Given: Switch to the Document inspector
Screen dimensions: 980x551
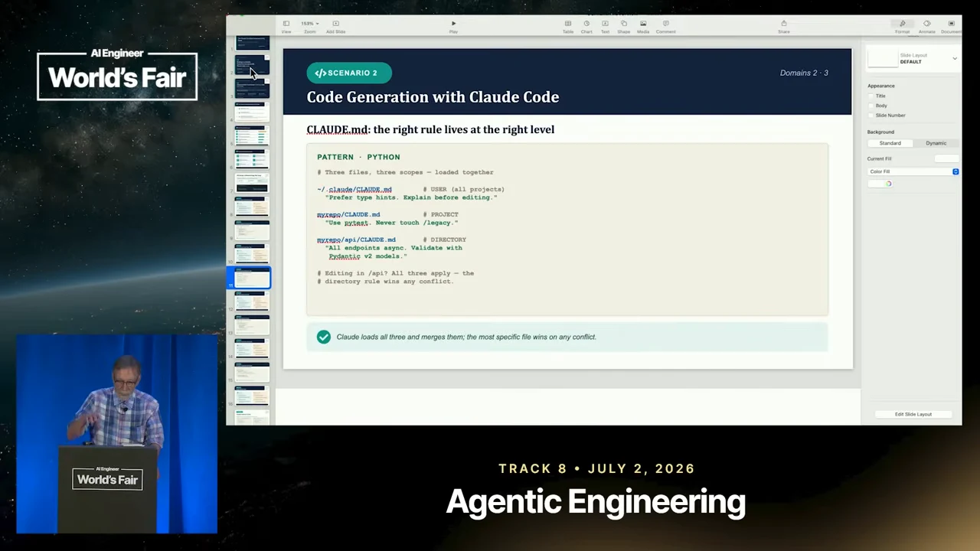Looking at the screenshot, I should [951, 27].
